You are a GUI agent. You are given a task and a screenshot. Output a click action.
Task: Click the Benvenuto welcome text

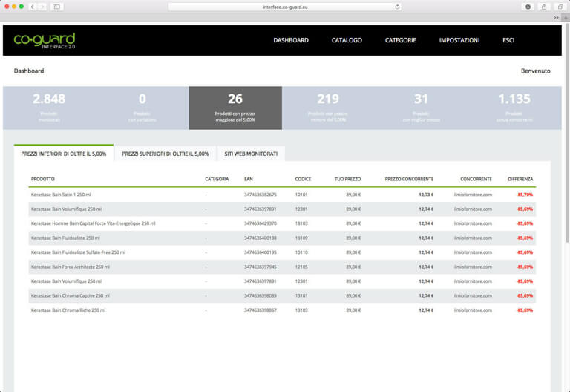pyautogui.click(x=535, y=71)
